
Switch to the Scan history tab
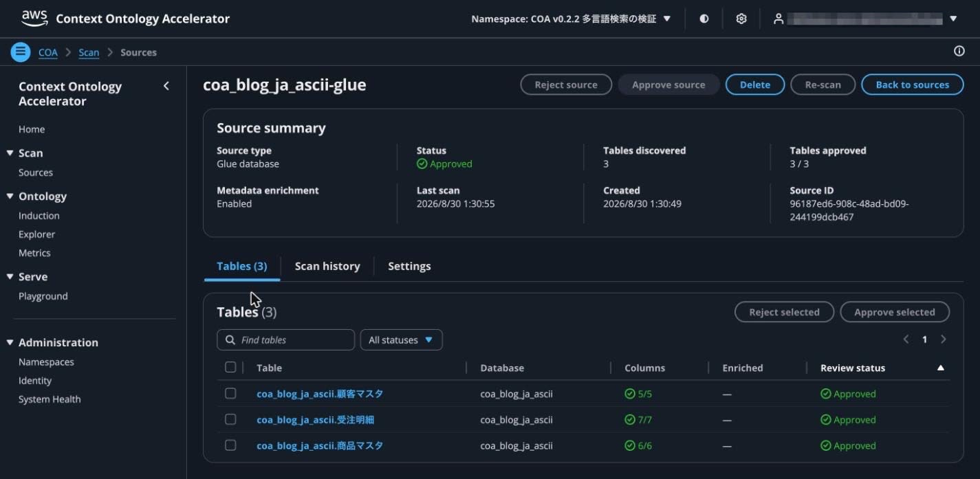tap(327, 266)
